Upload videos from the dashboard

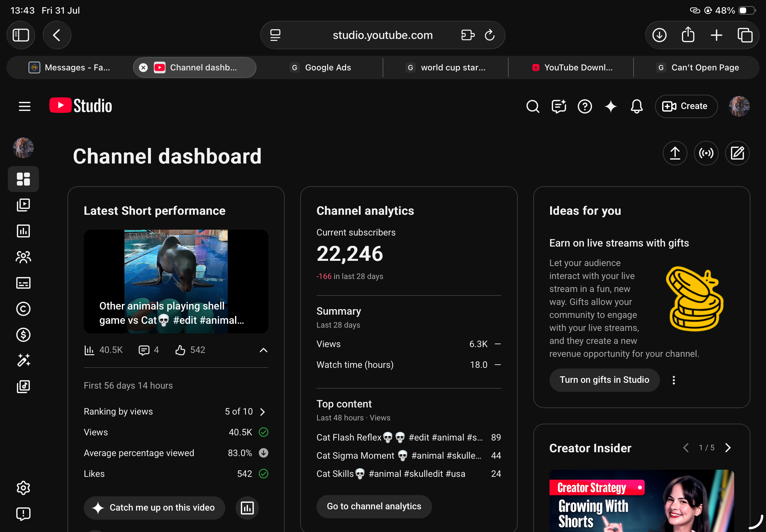pos(675,153)
